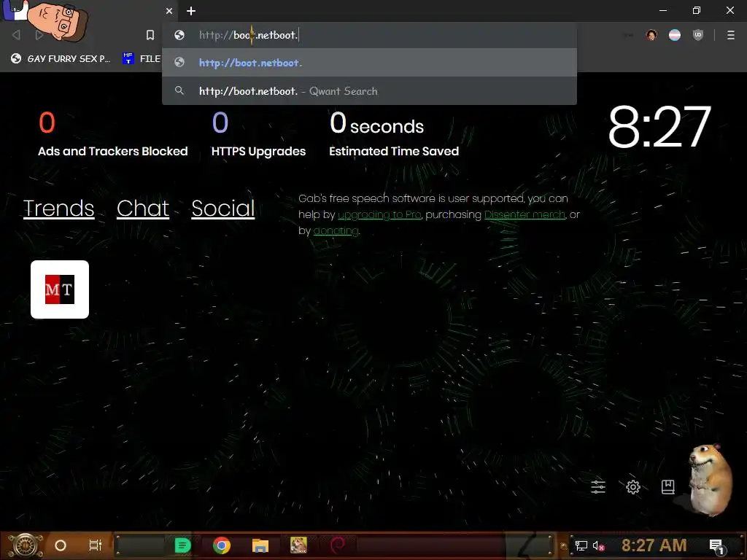Close the current browser tab
Image resolution: width=747 pixels, height=560 pixels.
pyautogui.click(x=169, y=11)
